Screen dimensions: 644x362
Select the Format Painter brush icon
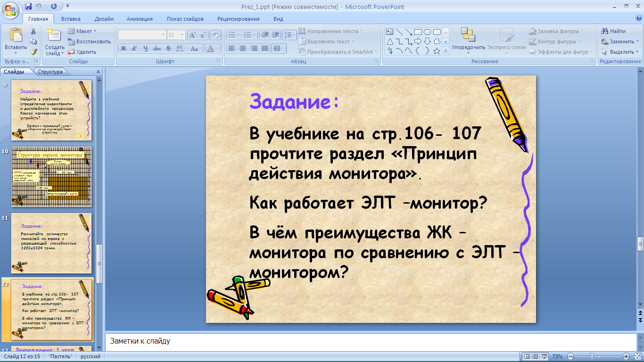coord(33,52)
